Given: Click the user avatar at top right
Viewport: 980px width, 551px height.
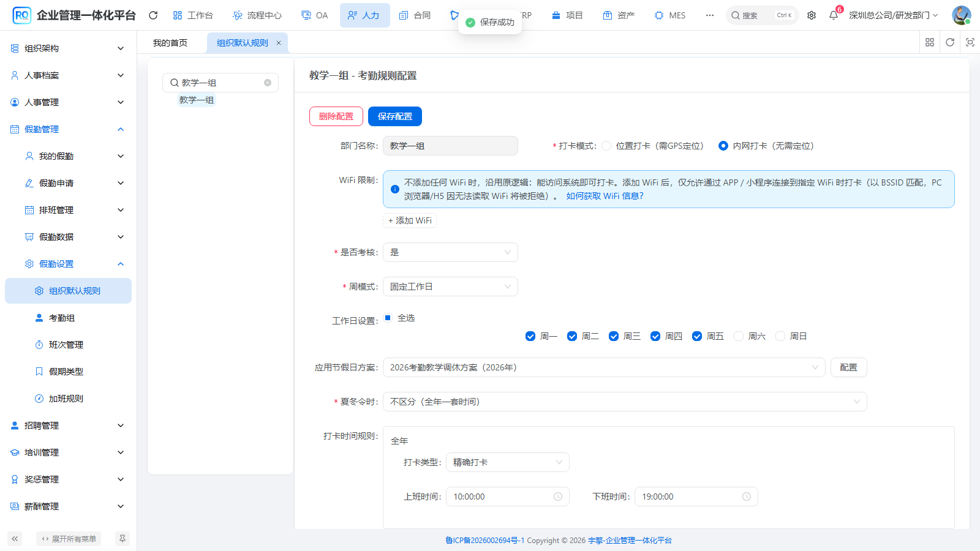Looking at the screenshot, I should coord(961,15).
